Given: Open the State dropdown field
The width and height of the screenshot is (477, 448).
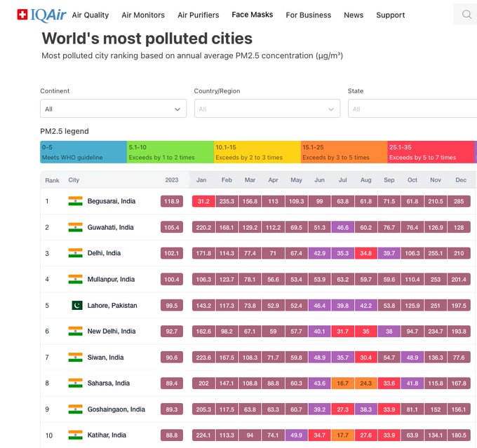Looking at the screenshot, I should click(412, 109).
